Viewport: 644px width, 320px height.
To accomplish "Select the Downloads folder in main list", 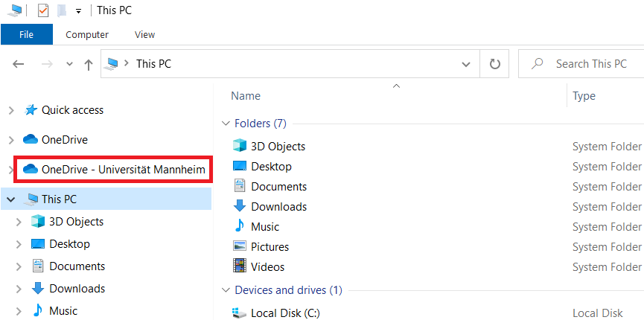I will tap(279, 206).
